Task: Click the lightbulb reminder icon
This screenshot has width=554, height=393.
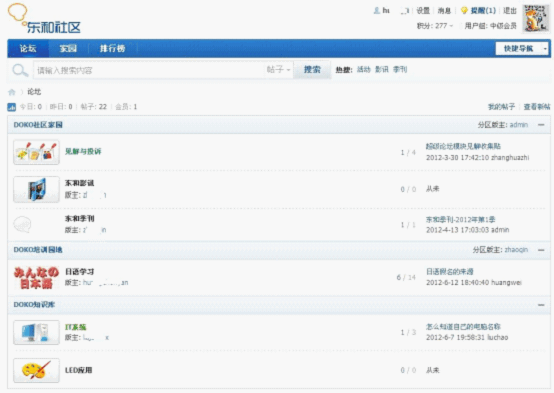Action: coord(465,11)
